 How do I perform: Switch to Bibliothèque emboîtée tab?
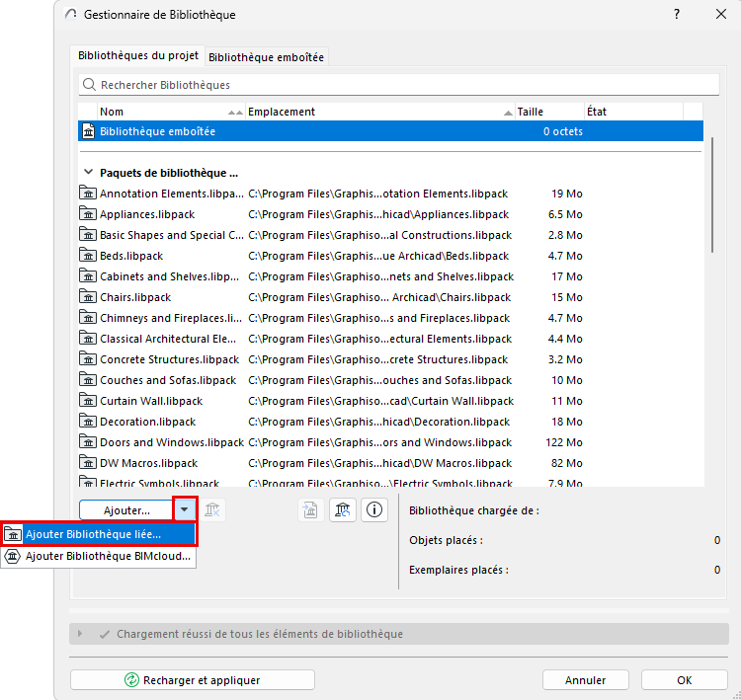pyautogui.click(x=266, y=57)
